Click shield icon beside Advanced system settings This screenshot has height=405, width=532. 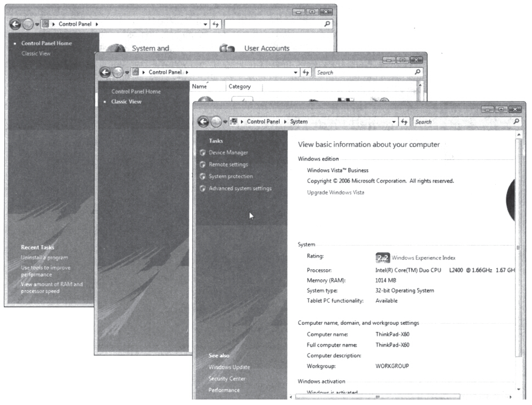[x=203, y=188]
